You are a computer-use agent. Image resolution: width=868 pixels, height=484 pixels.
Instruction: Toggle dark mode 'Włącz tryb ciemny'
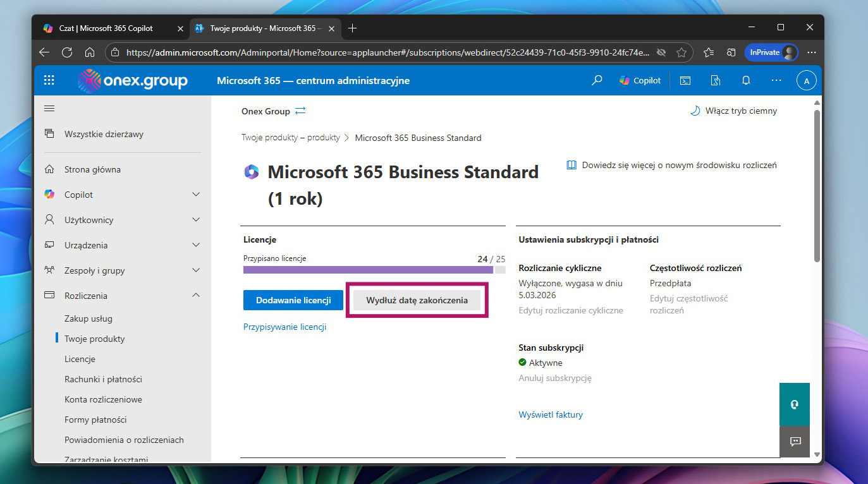(733, 111)
